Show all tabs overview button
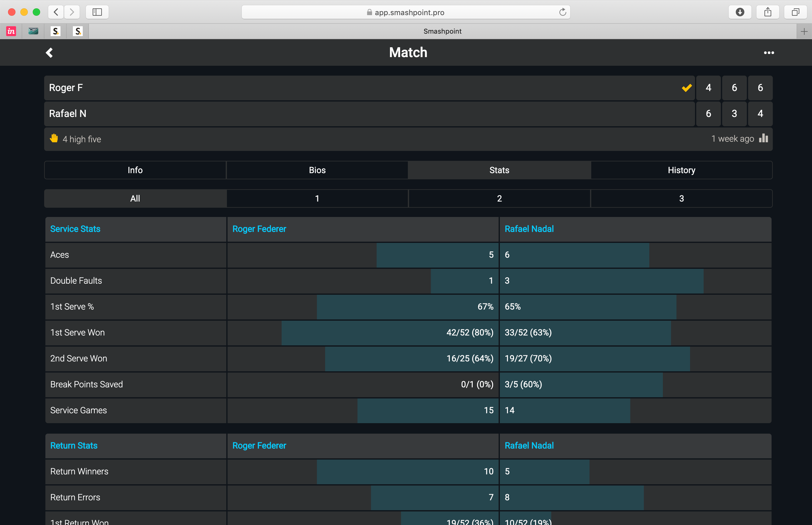Viewport: 812px width, 525px height. click(795, 12)
